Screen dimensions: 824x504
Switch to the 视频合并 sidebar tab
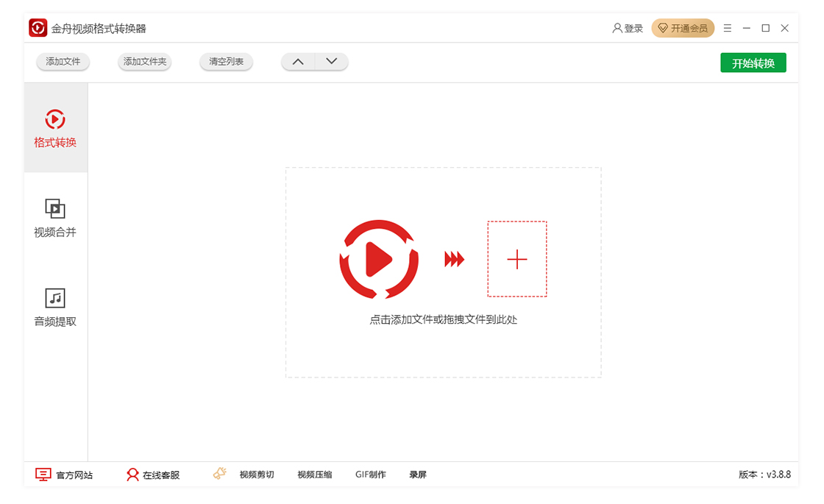[x=56, y=218]
